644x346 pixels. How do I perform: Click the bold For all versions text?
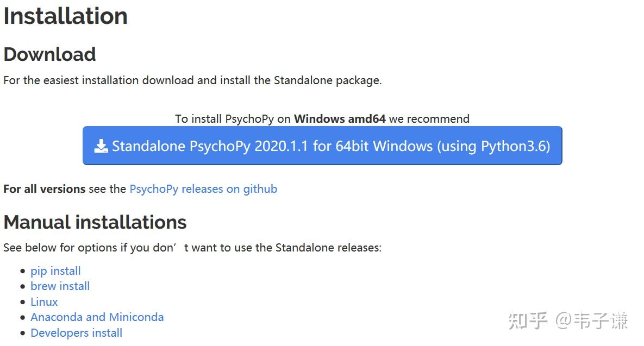coord(44,189)
